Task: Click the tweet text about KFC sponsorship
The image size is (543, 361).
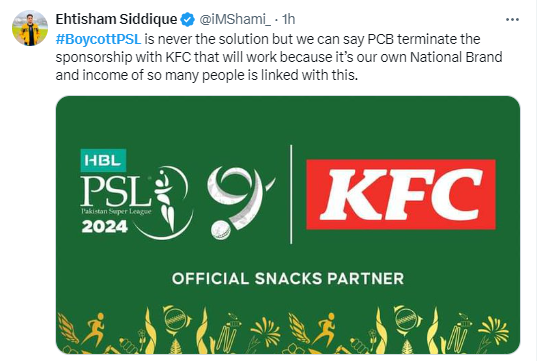Action: point(279,57)
